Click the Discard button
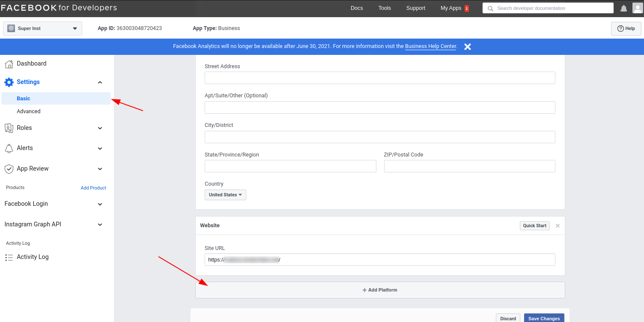The width and height of the screenshot is (644, 322). point(508,318)
